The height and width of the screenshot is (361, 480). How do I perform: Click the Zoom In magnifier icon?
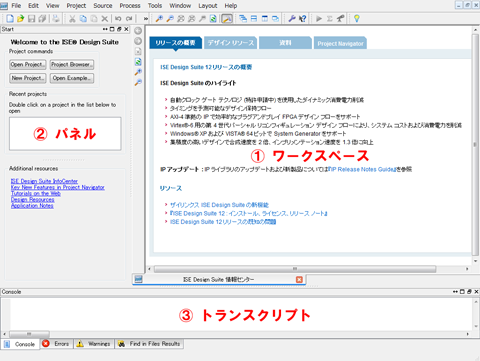coord(159,19)
